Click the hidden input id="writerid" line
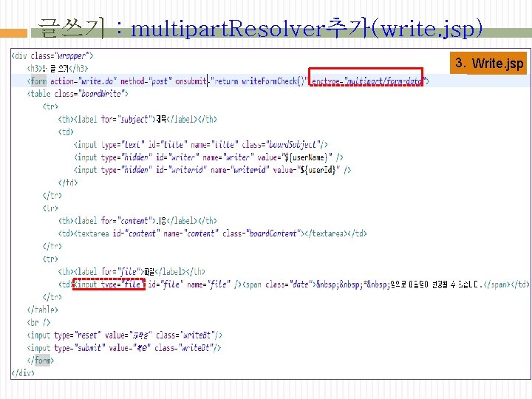The image size is (532, 399). pyautogui.click(x=212, y=170)
